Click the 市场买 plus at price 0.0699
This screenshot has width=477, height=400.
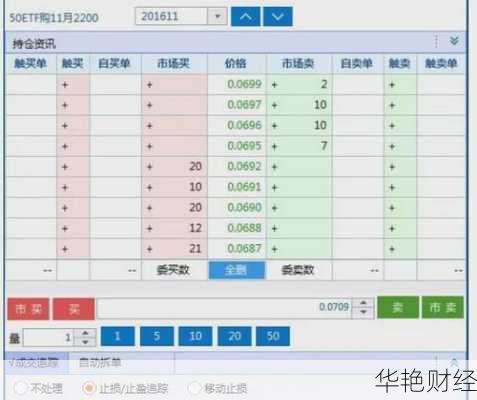pyautogui.click(x=150, y=85)
